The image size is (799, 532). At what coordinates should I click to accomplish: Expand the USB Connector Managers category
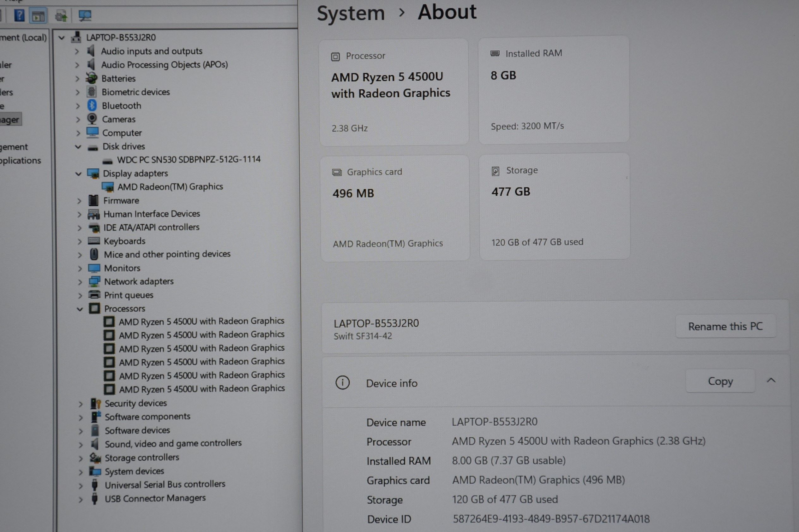click(81, 499)
